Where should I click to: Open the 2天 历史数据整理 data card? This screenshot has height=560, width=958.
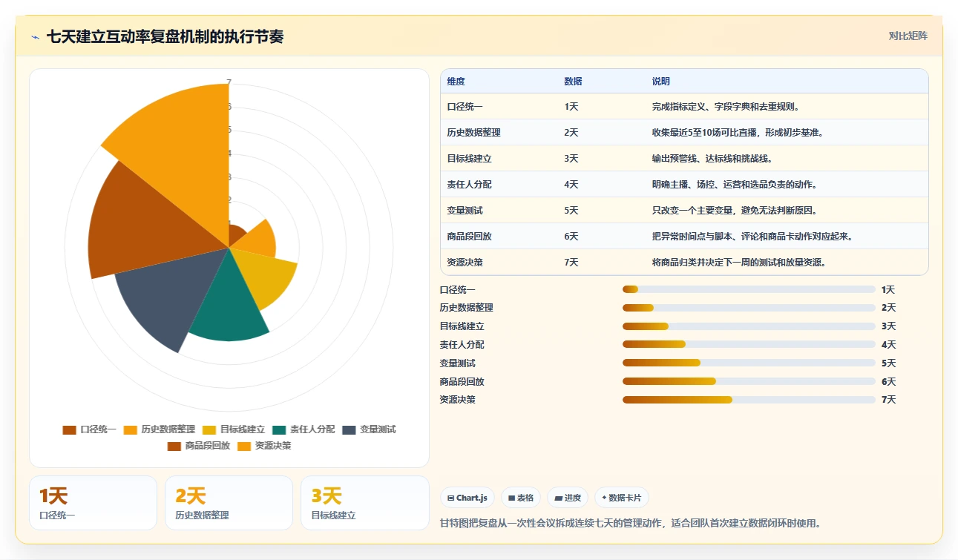(x=229, y=503)
